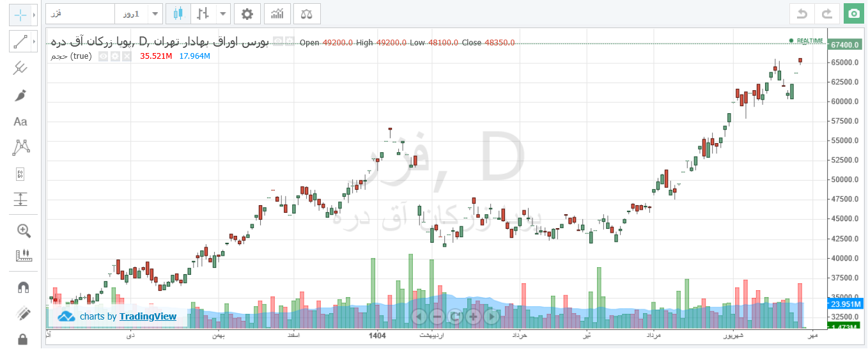
Task: Toggle volume indicator visibility eye
Action: 104,56
